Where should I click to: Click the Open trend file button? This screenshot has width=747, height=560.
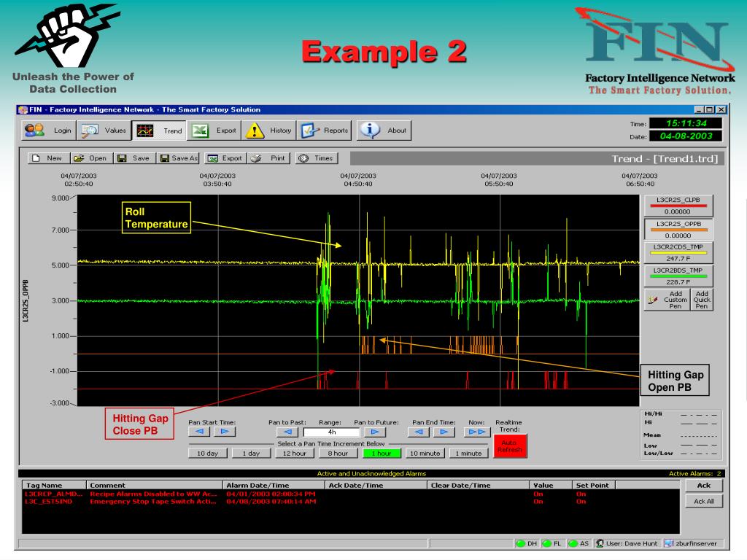(91, 158)
